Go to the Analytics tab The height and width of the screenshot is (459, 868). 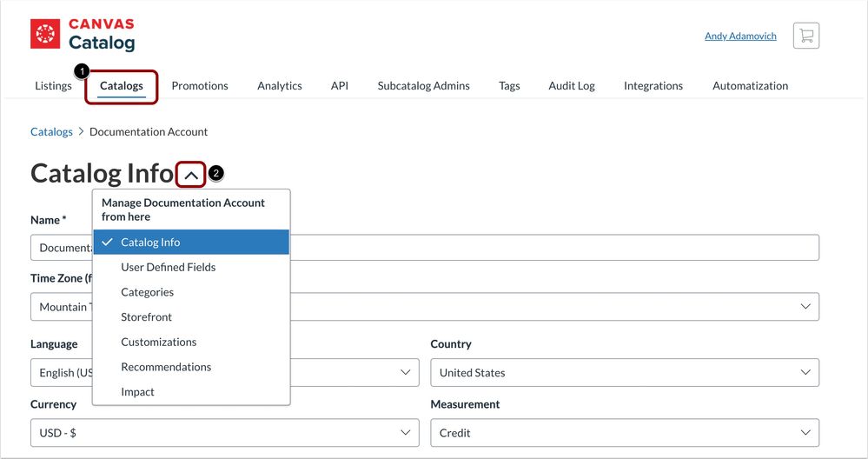click(x=280, y=86)
